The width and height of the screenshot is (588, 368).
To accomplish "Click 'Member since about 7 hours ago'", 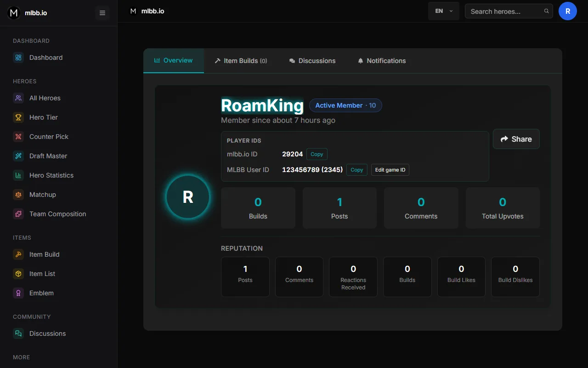I will pyautogui.click(x=278, y=121).
